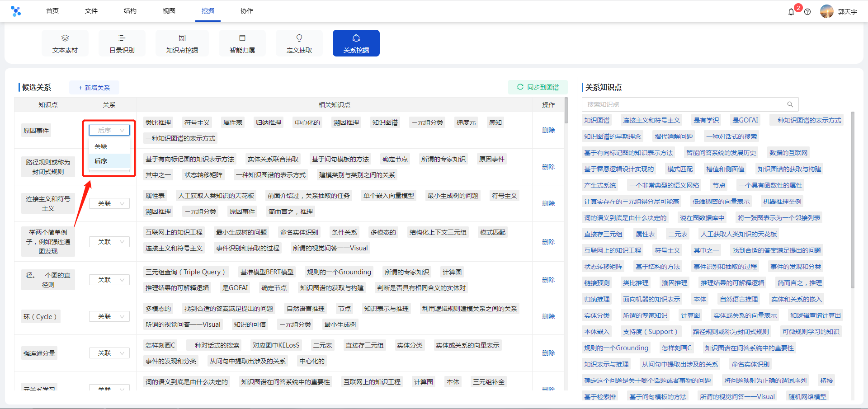Click 产生式系统 in 关系知识点 panel
Screen dimensions: 868x409
click(600, 185)
